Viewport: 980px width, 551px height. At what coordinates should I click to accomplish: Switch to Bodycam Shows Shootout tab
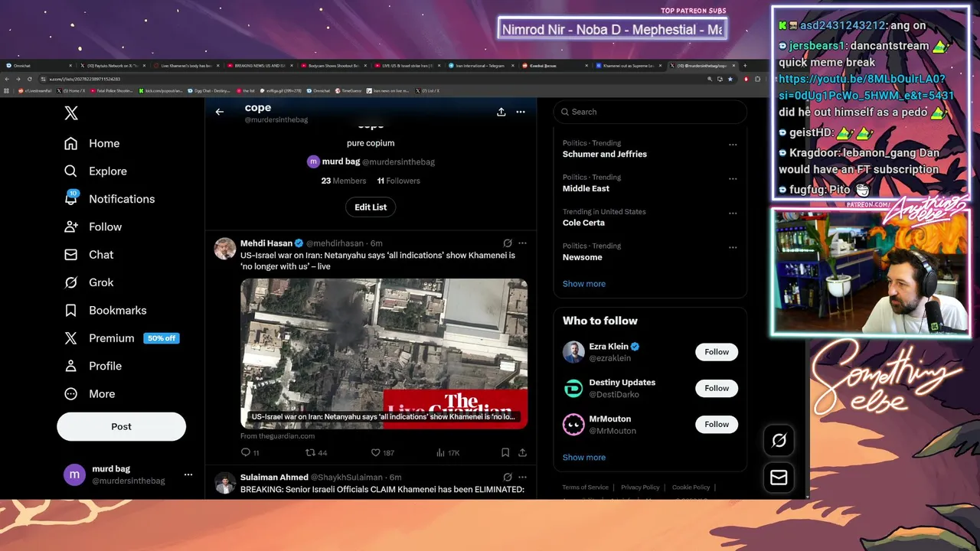click(x=334, y=66)
